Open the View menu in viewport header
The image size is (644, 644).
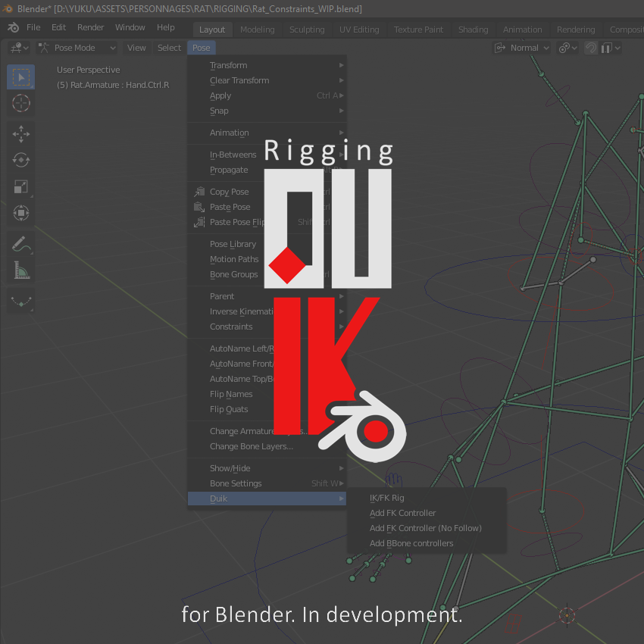(136, 48)
